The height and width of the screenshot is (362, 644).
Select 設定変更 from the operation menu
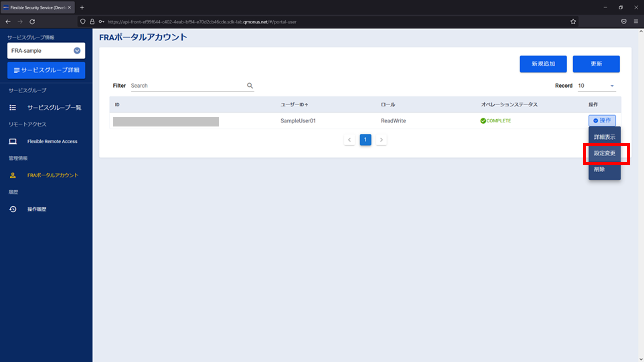click(604, 153)
